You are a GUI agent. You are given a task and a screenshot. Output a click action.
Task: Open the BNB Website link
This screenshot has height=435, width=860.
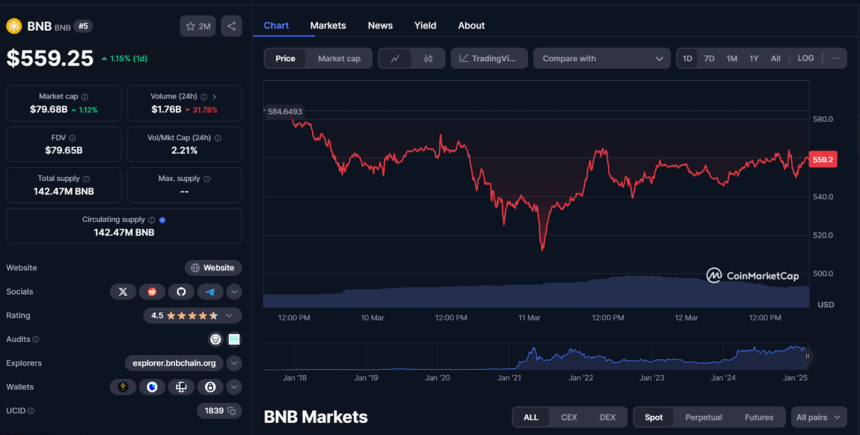click(213, 268)
